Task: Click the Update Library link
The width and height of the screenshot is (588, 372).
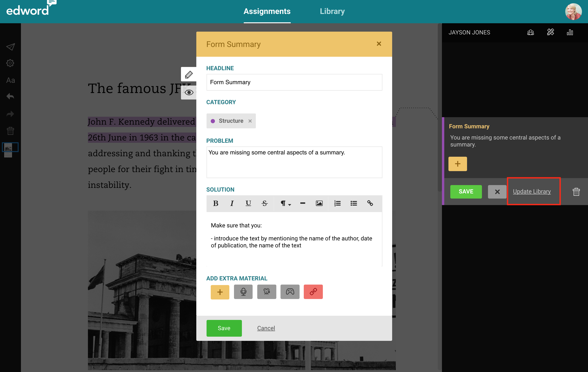Action: click(531, 191)
